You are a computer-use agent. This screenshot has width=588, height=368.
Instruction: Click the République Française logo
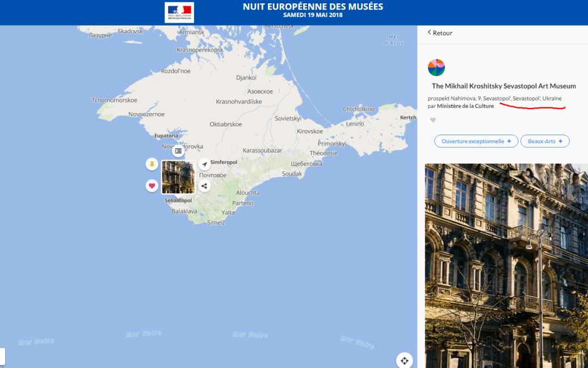tap(179, 12)
